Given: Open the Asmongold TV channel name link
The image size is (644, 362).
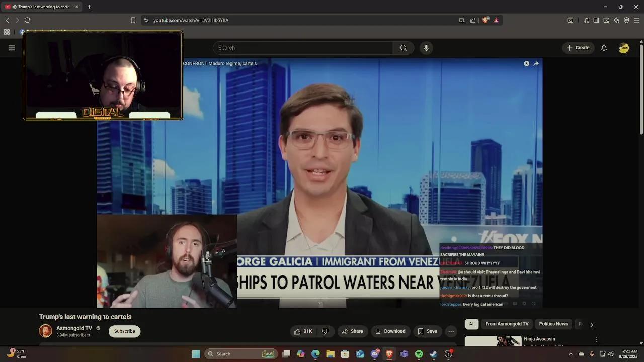Looking at the screenshot, I should click(74, 328).
